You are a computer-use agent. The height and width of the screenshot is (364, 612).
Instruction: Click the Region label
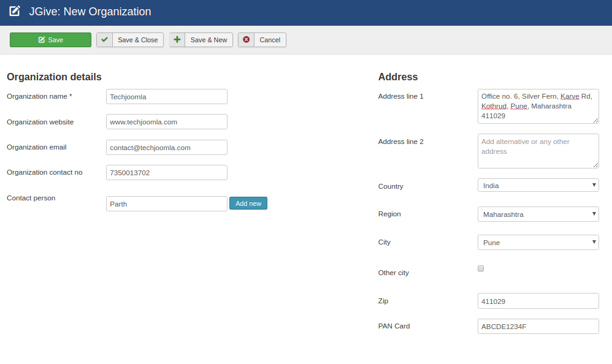[389, 214]
